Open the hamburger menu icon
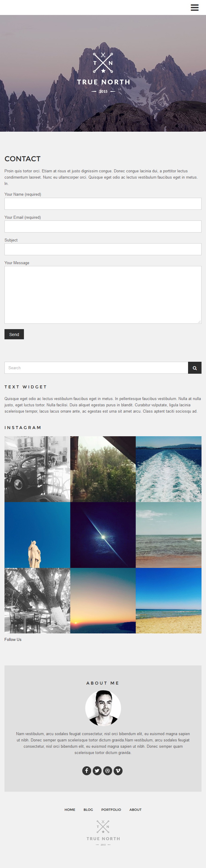206x868 pixels. [x=195, y=7]
